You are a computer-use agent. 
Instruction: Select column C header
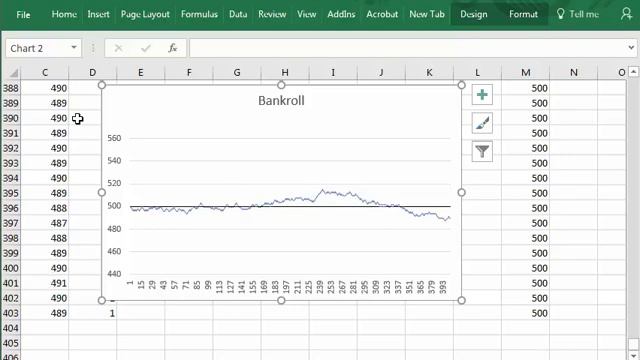(44, 73)
